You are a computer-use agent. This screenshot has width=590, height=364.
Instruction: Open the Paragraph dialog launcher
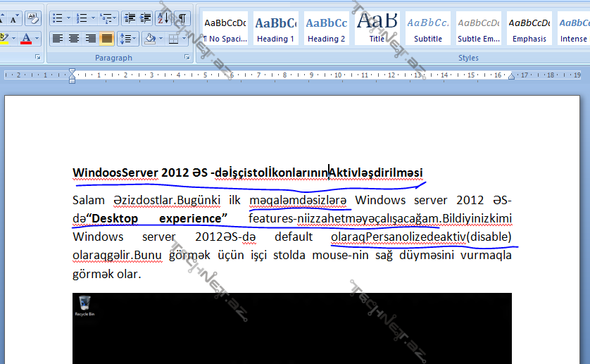pos(187,57)
